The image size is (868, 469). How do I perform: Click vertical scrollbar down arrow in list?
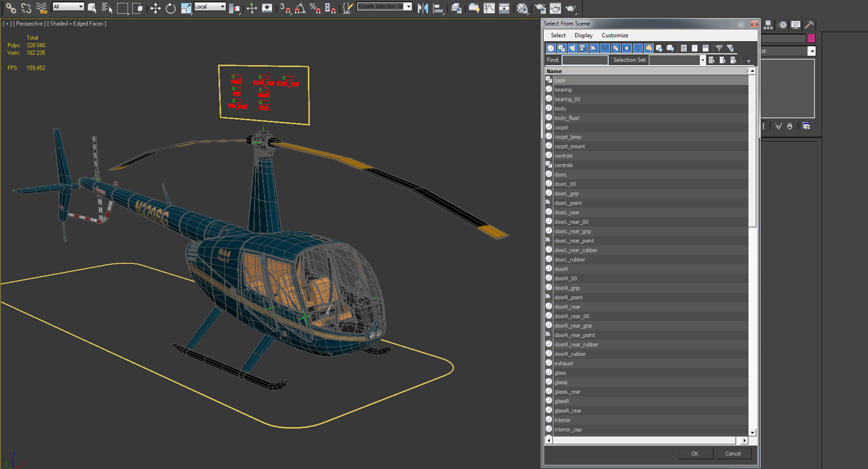point(752,432)
